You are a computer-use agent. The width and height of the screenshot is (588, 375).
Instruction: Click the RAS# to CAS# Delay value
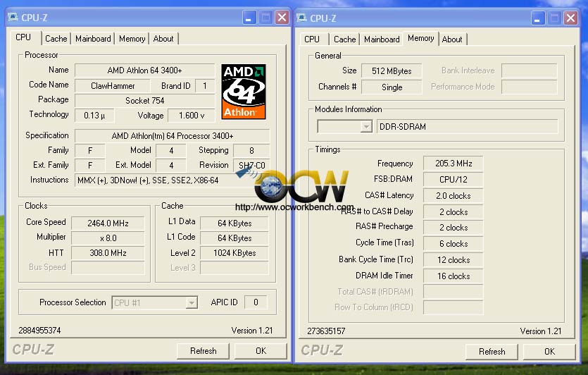pyautogui.click(x=453, y=212)
